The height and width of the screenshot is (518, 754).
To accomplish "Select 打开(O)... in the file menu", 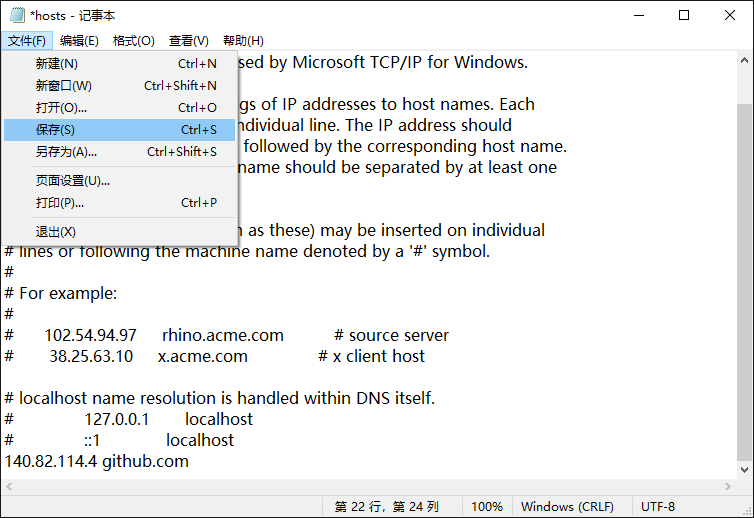I will pos(119,108).
